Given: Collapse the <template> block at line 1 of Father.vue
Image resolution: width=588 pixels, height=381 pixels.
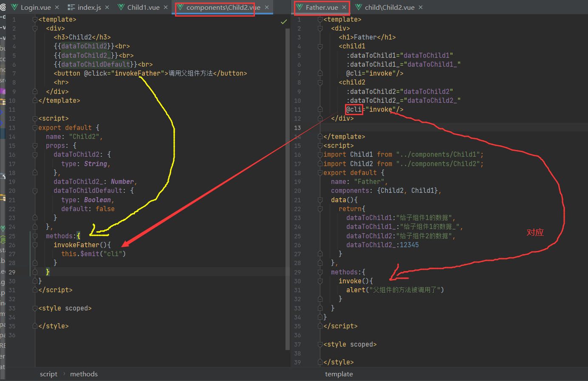Looking at the screenshot, I should 320,20.
